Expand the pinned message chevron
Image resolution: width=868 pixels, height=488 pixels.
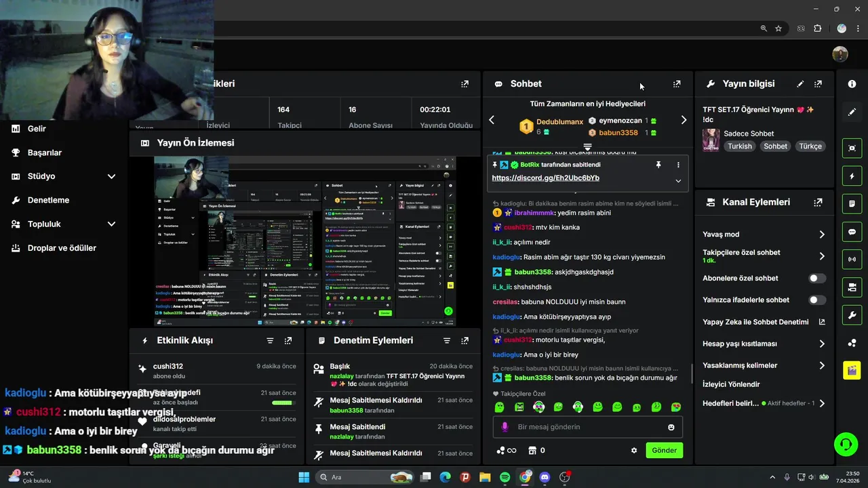pos(677,181)
